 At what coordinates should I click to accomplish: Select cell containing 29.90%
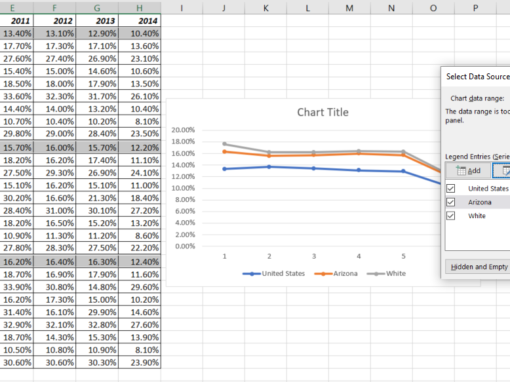(x=97, y=312)
